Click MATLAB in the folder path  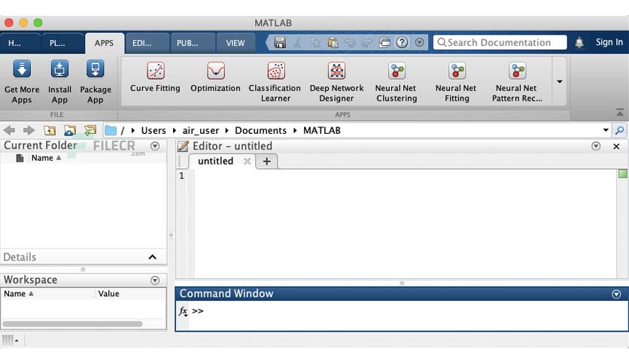click(322, 130)
